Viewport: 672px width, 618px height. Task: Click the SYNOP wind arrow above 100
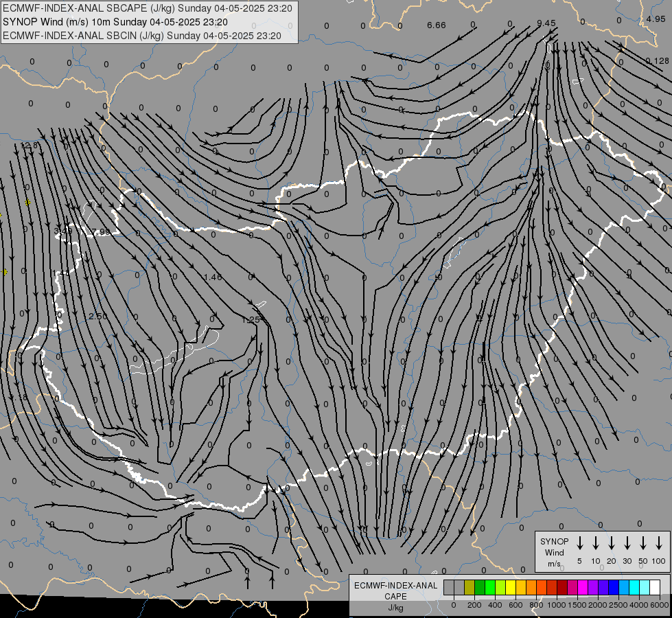[659, 543]
